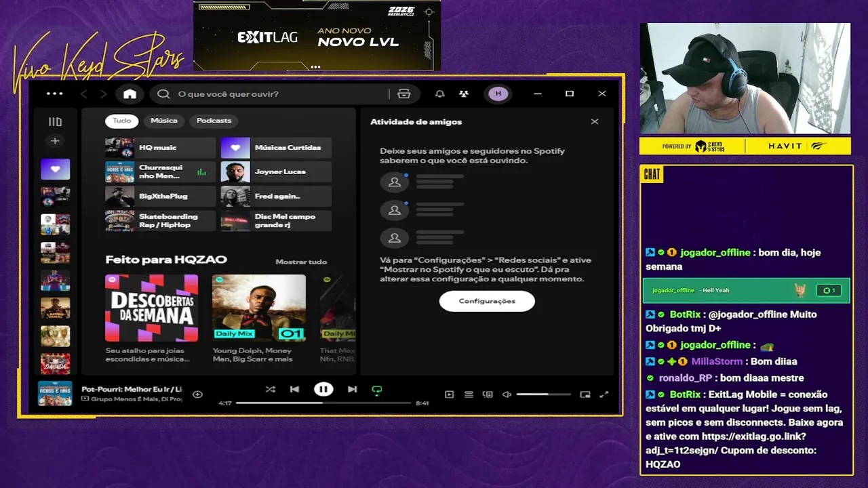Open the Browse icon in the search bar
This screenshot has height=488, width=868.
click(404, 94)
